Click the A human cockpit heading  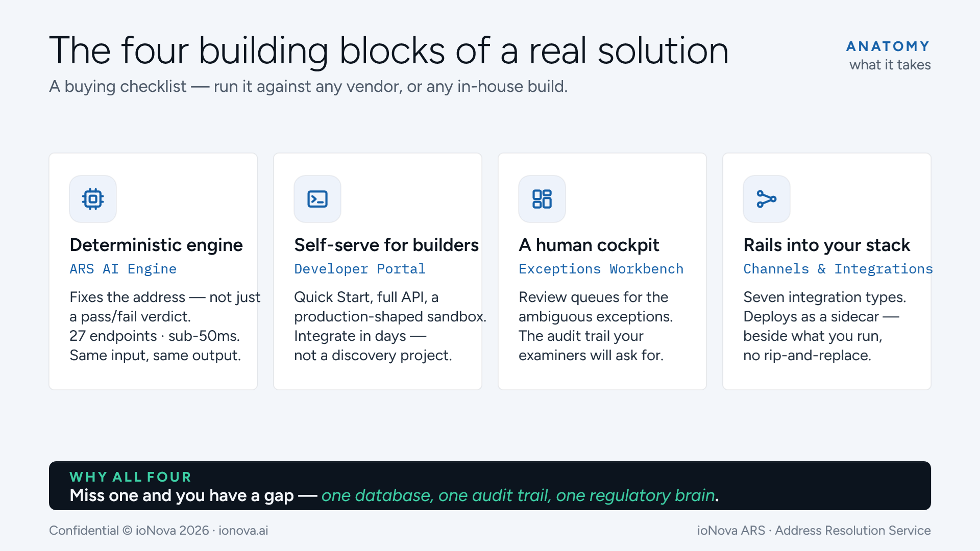(589, 245)
